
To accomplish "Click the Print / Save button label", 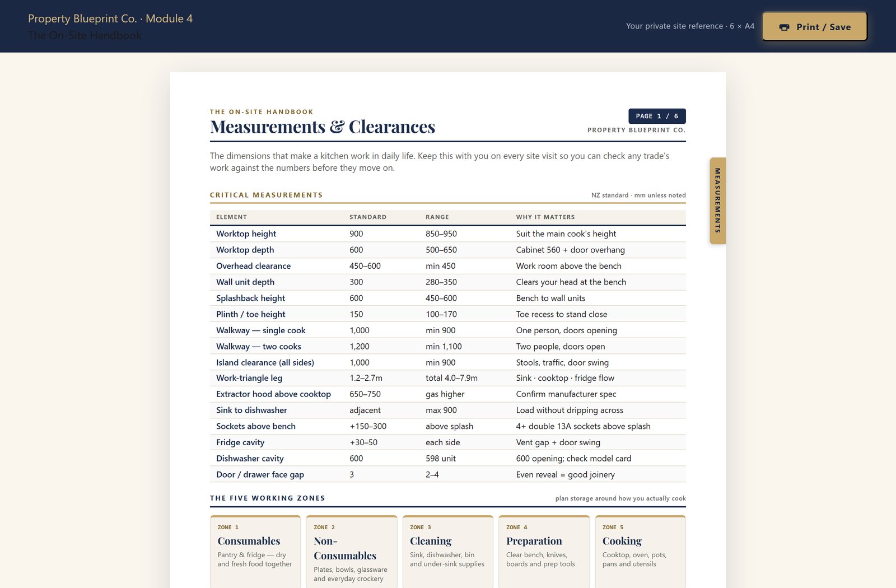I will [x=823, y=27].
